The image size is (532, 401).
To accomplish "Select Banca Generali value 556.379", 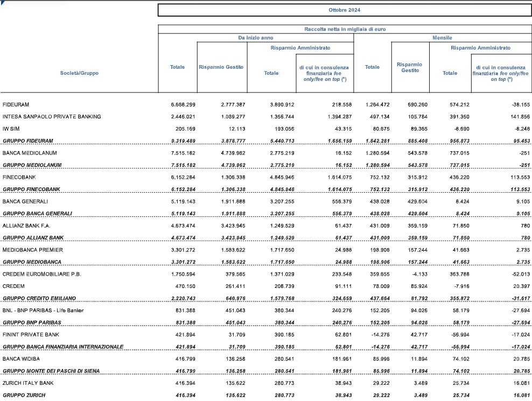I will 342,201.
